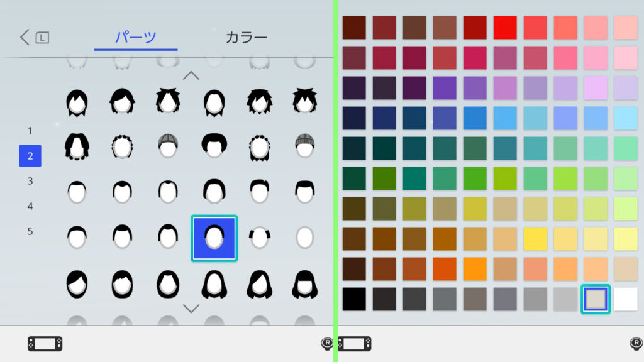Open hairstyle page 5
644x362 pixels.
30,231
